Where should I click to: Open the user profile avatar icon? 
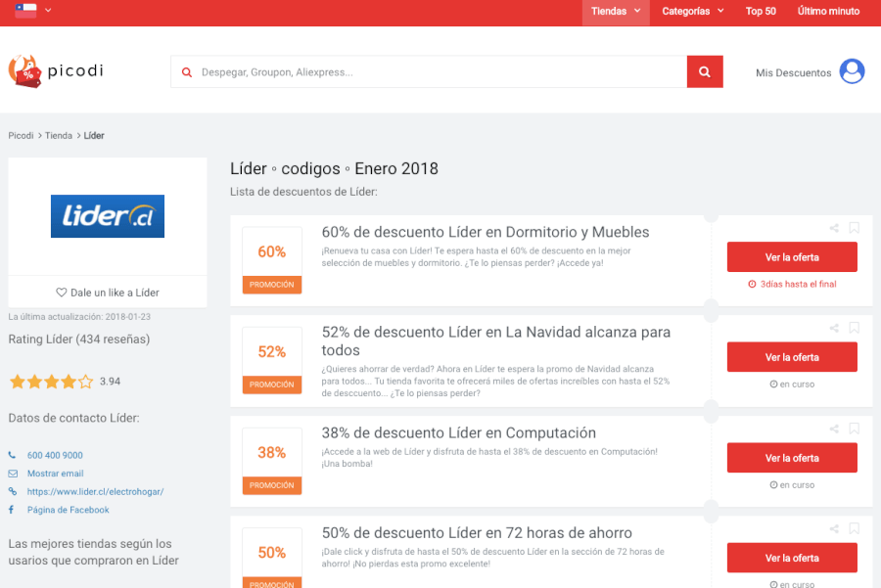tap(852, 71)
